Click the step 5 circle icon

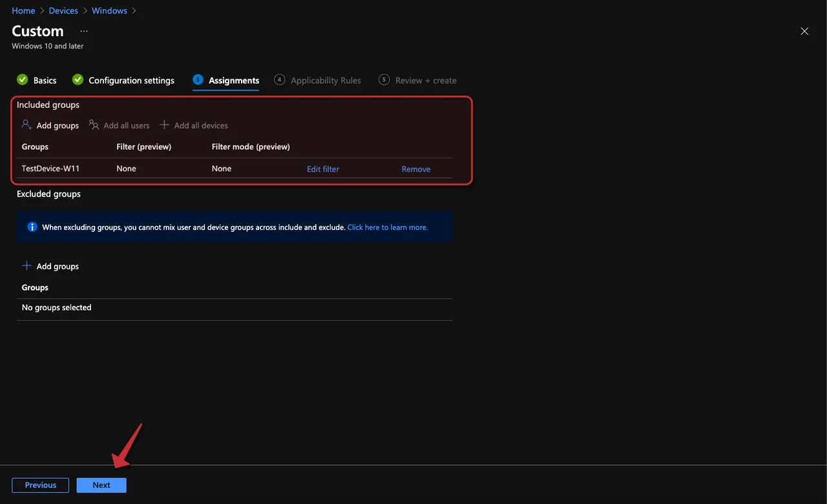click(x=384, y=79)
